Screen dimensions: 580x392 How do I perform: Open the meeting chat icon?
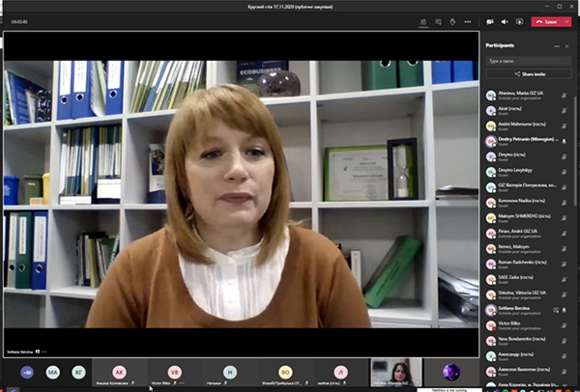tap(438, 22)
